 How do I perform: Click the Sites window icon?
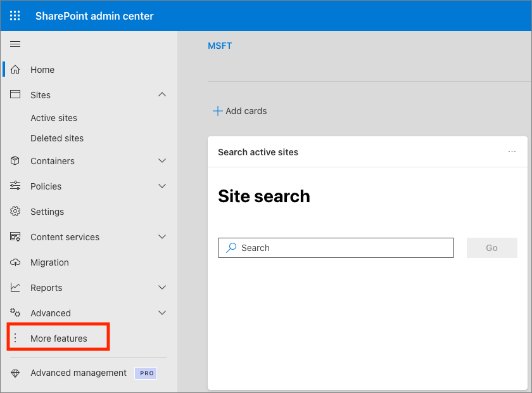point(15,94)
